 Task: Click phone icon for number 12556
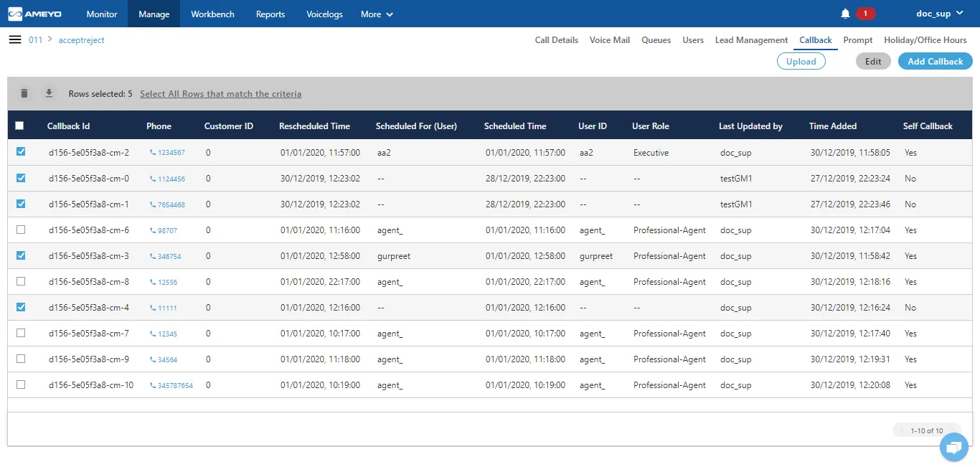pyautogui.click(x=153, y=282)
